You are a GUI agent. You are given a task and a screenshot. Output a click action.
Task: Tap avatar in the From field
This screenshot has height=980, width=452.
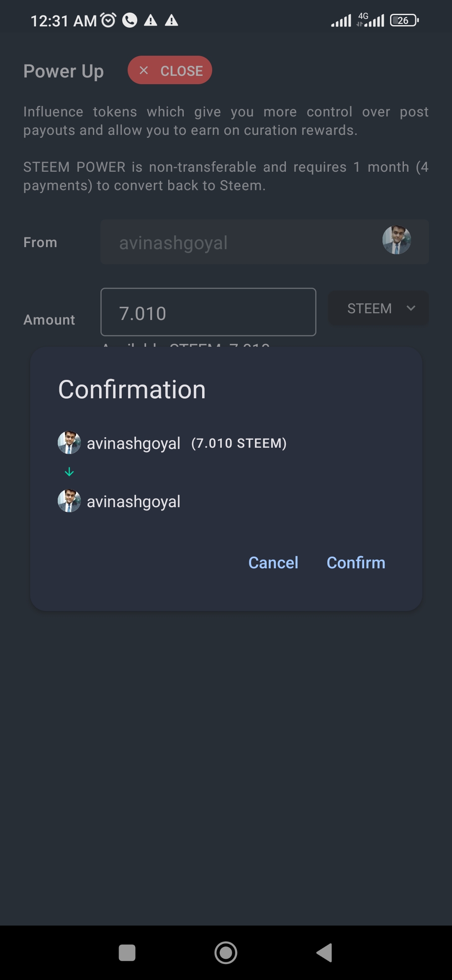point(396,240)
